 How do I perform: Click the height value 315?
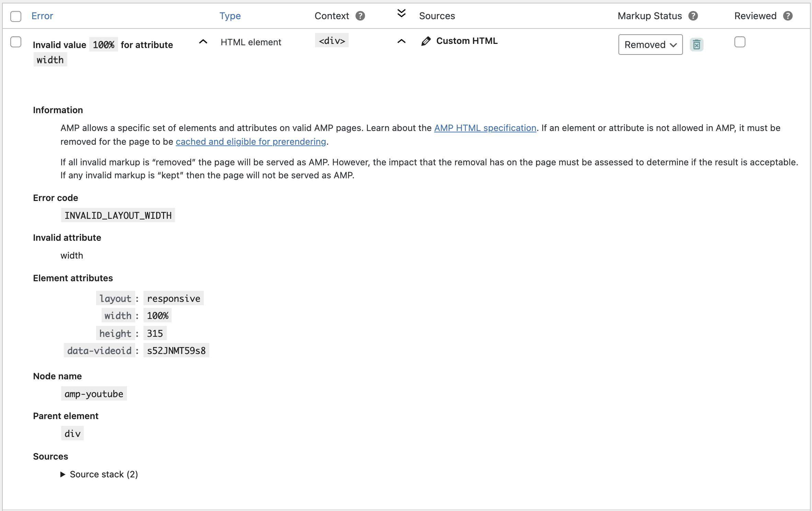click(155, 333)
